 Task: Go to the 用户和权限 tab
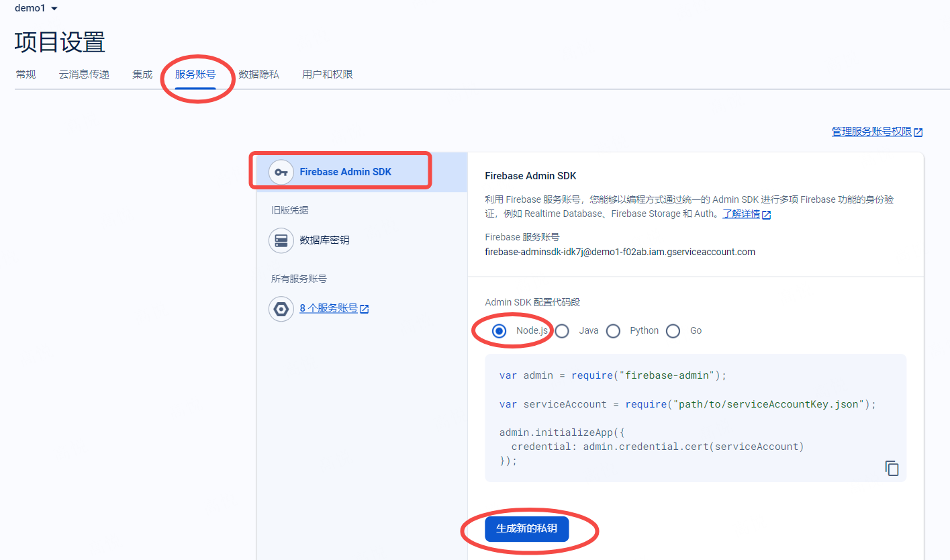[328, 75]
